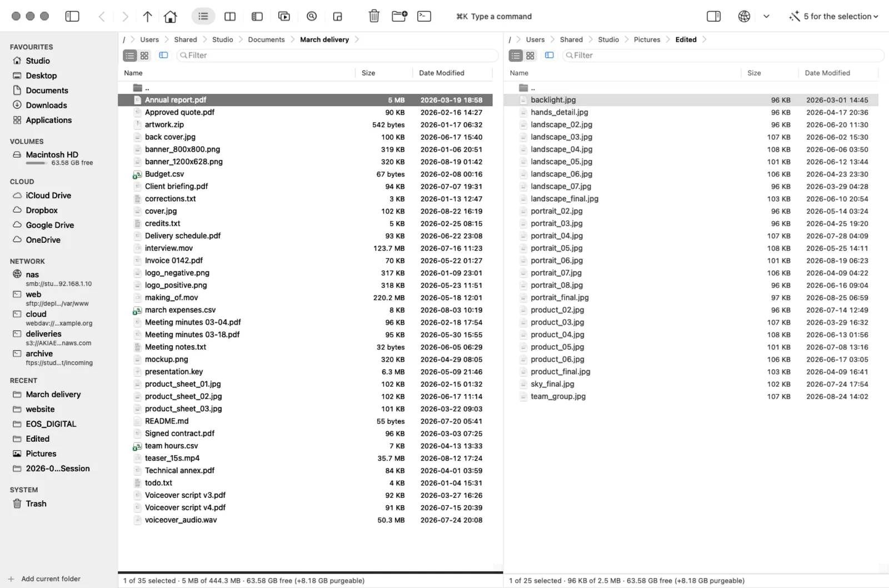
Task: Open the 'nas' network connection
Action: coord(32,275)
